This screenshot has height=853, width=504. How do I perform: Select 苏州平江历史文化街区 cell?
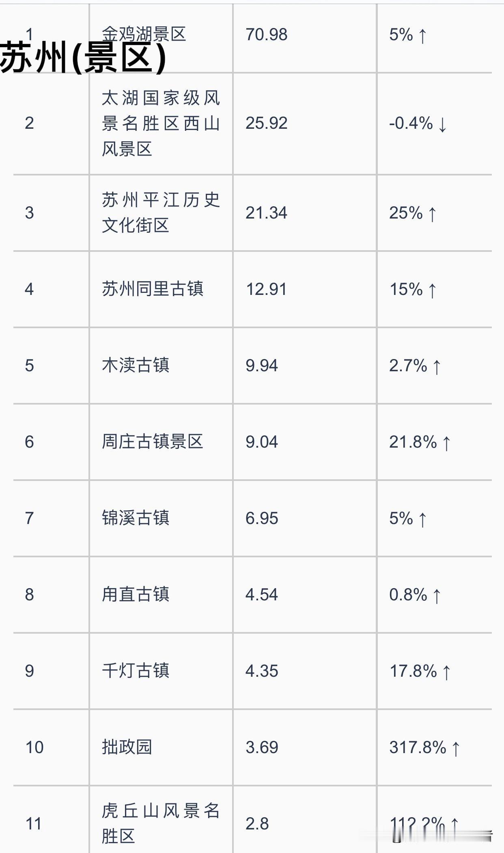[161, 212]
